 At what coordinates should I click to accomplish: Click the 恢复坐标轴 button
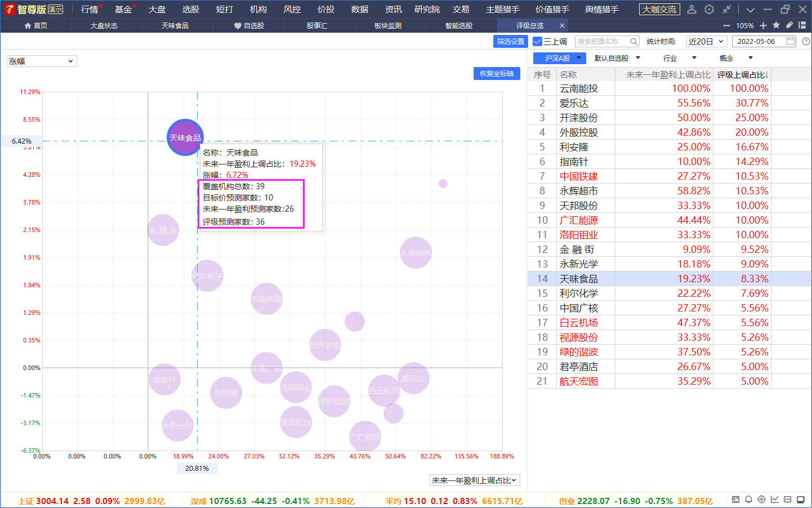point(497,73)
